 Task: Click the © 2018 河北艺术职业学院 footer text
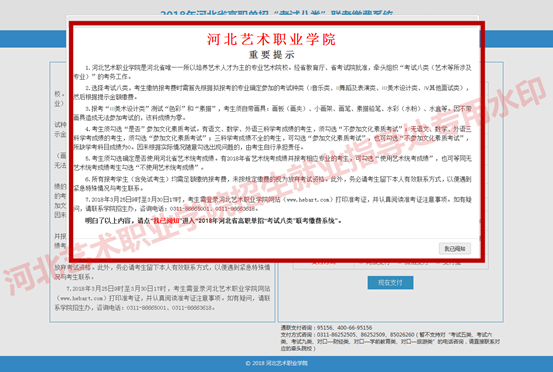tap(276, 363)
